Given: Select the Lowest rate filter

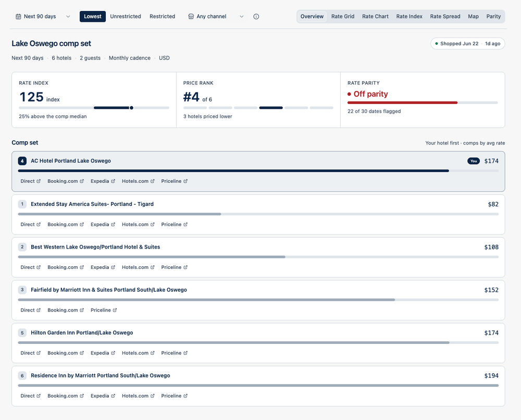Looking at the screenshot, I should 92,16.
